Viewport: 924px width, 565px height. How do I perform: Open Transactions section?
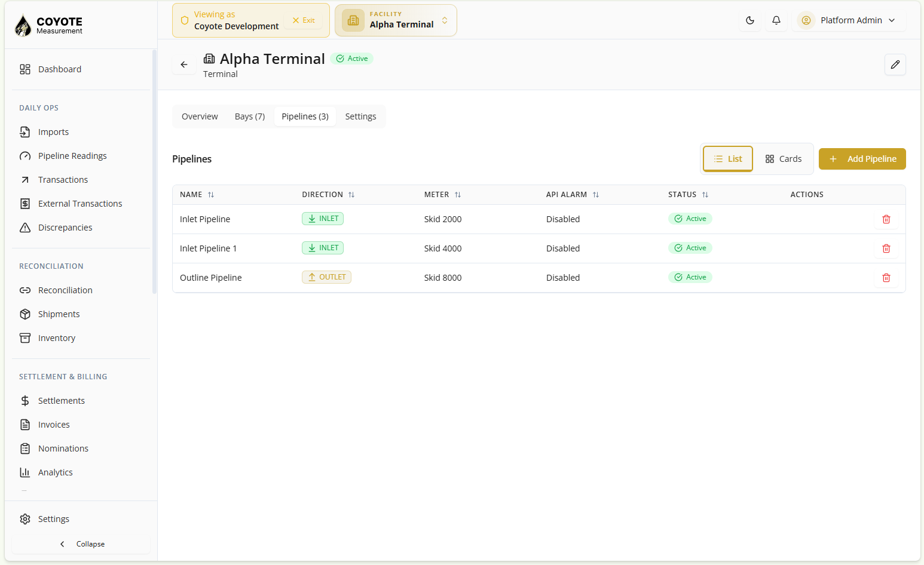coord(81,180)
